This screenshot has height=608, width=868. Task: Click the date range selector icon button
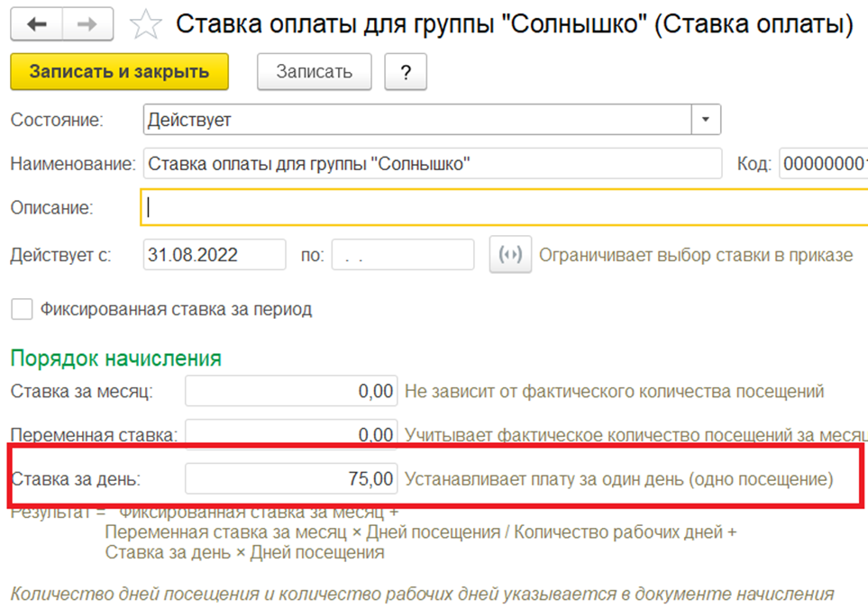tap(510, 255)
